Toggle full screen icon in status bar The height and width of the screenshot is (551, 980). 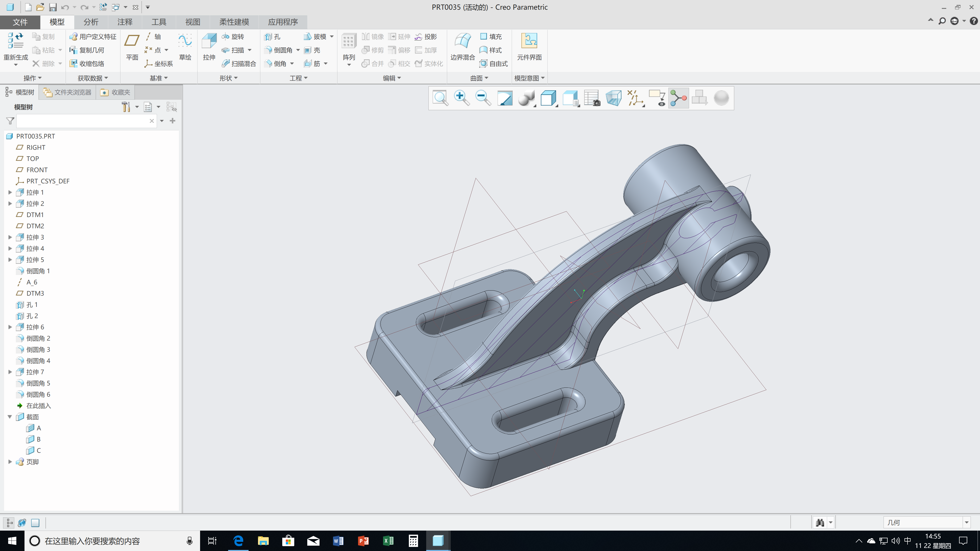[x=35, y=523]
